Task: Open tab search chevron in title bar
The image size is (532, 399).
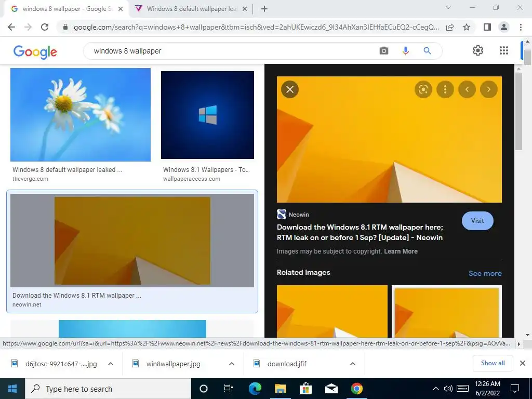Action: [x=448, y=7]
